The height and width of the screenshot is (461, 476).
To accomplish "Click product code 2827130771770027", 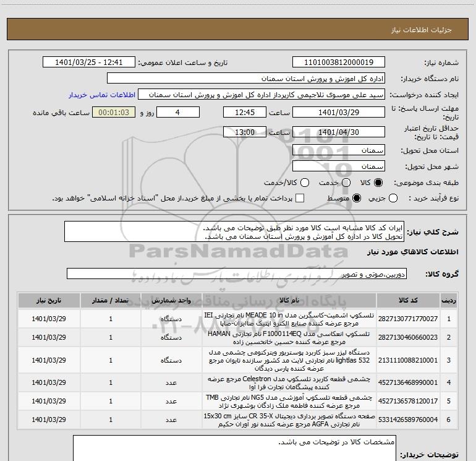I will click(x=408, y=319).
